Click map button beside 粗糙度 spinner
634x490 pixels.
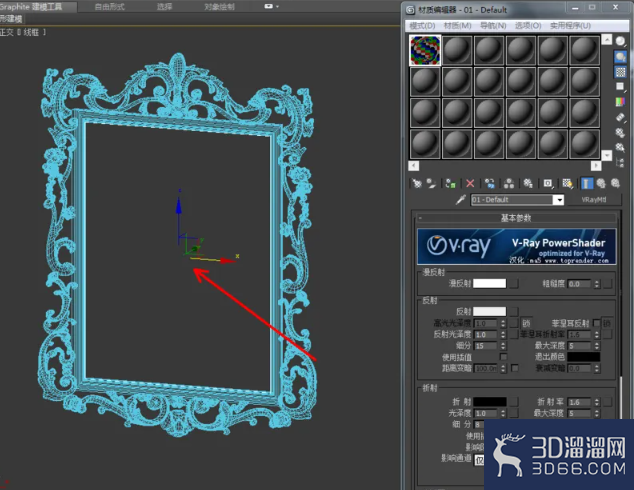tap(607, 284)
